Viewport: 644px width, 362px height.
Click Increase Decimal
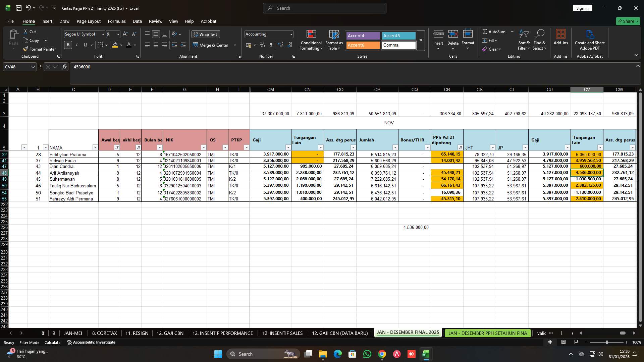(x=281, y=45)
